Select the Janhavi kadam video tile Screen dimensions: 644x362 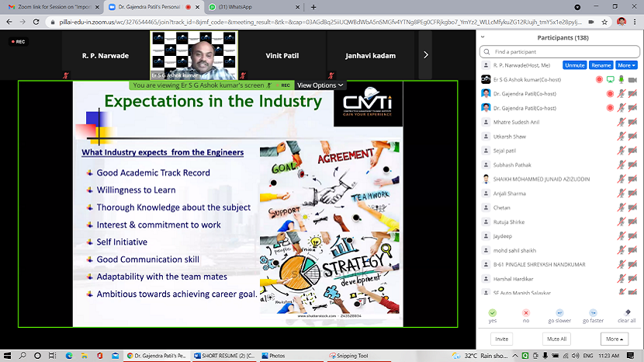pyautogui.click(x=370, y=55)
